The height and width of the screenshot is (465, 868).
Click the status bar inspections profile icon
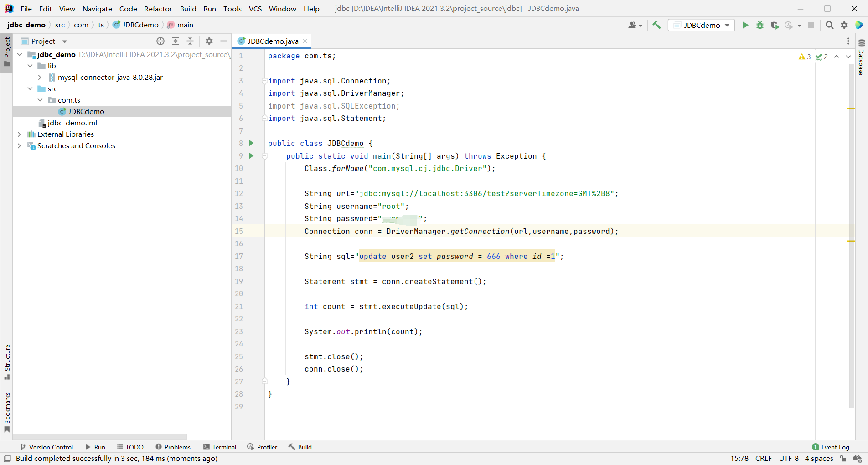[858, 459]
